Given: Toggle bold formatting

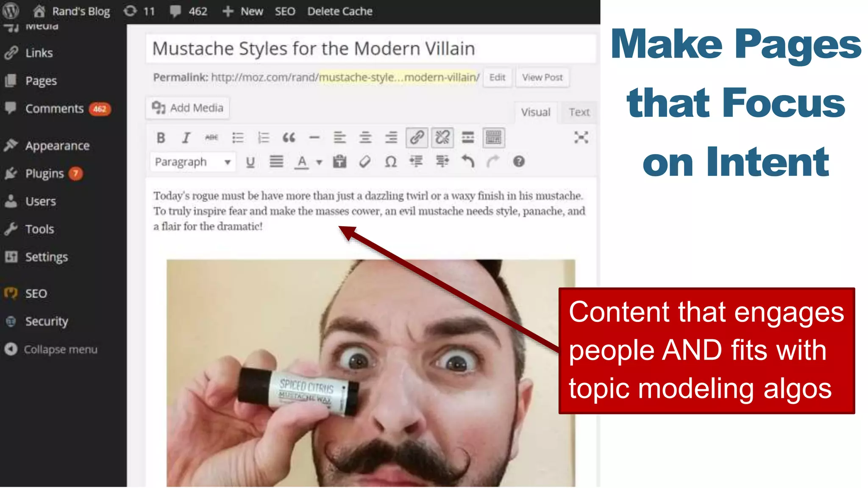Looking at the screenshot, I should point(161,138).
